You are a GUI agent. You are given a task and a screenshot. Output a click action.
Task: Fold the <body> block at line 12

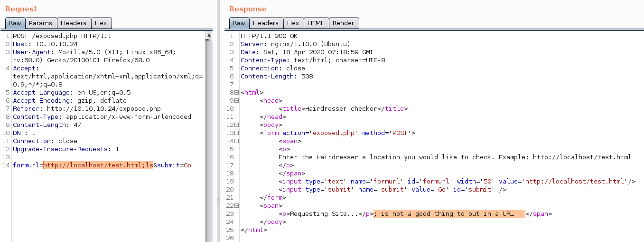tap(236, 125)
